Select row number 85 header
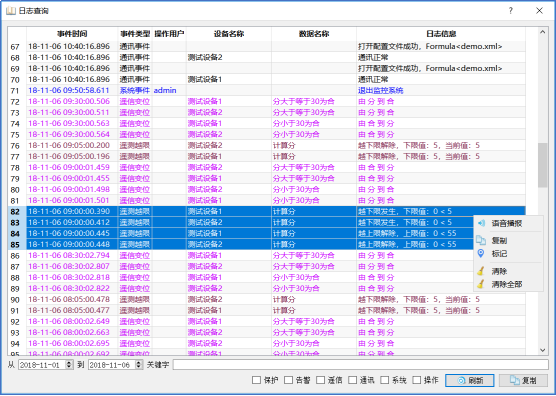 point(17,244)
